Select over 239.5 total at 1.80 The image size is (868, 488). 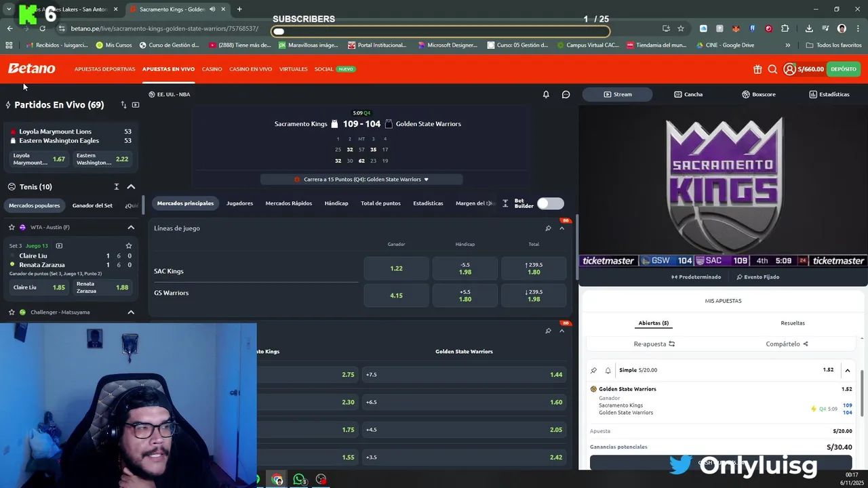(534, 268)
